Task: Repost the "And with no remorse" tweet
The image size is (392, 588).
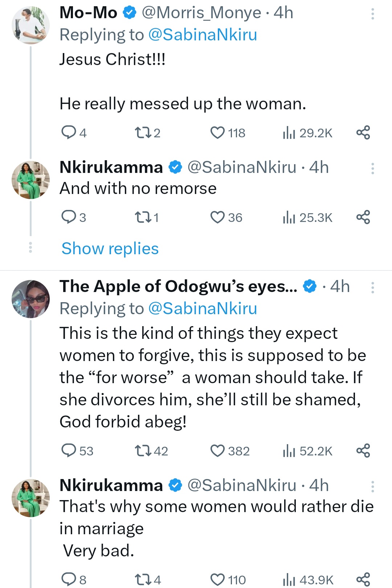Action: point(140,217)
